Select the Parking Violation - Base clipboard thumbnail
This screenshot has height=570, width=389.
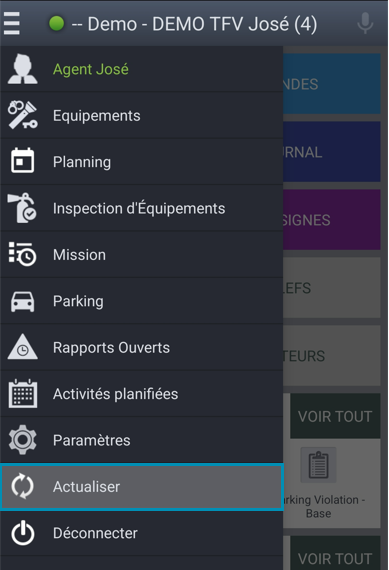pos(318,465)
